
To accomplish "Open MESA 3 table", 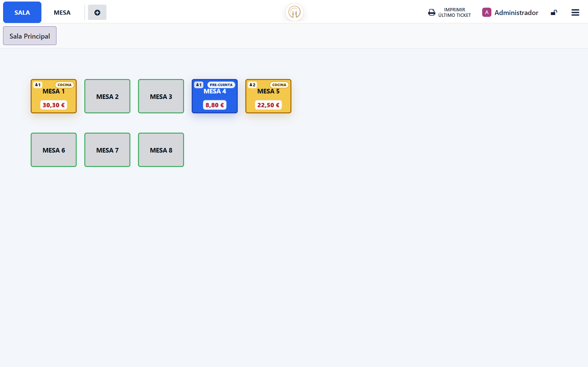I will pyautogui.click(x=161, y=96).
